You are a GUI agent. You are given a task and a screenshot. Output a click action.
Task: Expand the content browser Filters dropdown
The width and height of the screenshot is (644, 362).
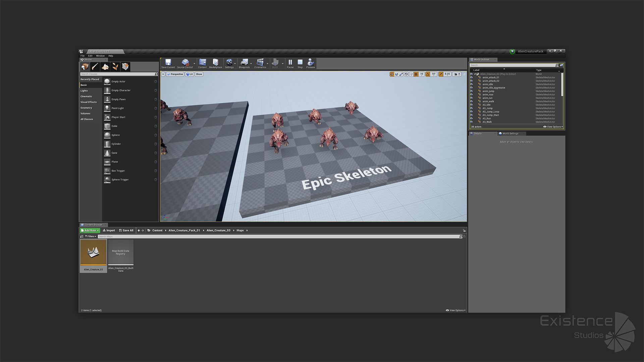click(x=91, y=236)
